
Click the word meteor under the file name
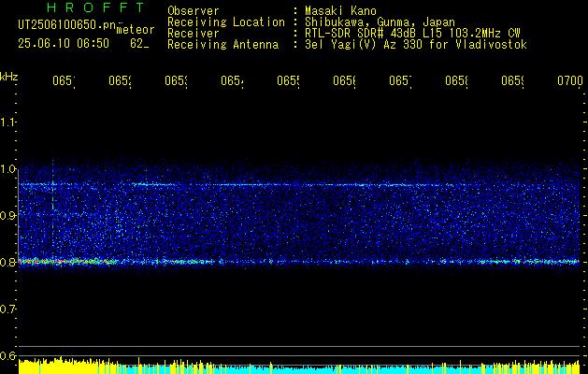pos(135,30)
